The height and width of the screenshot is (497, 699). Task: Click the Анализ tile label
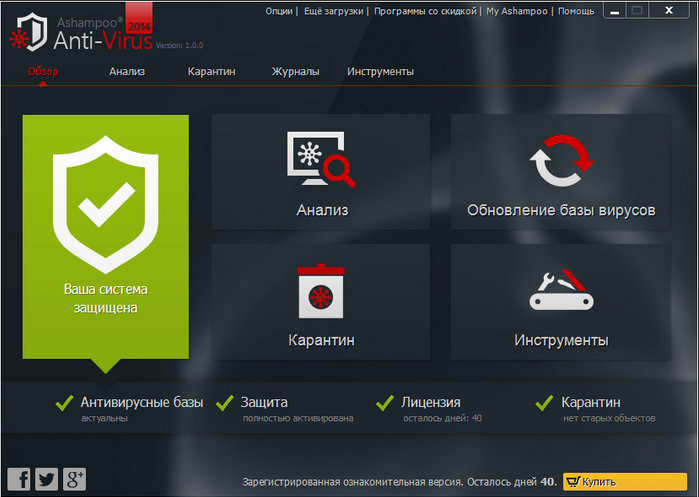point(322,210)
